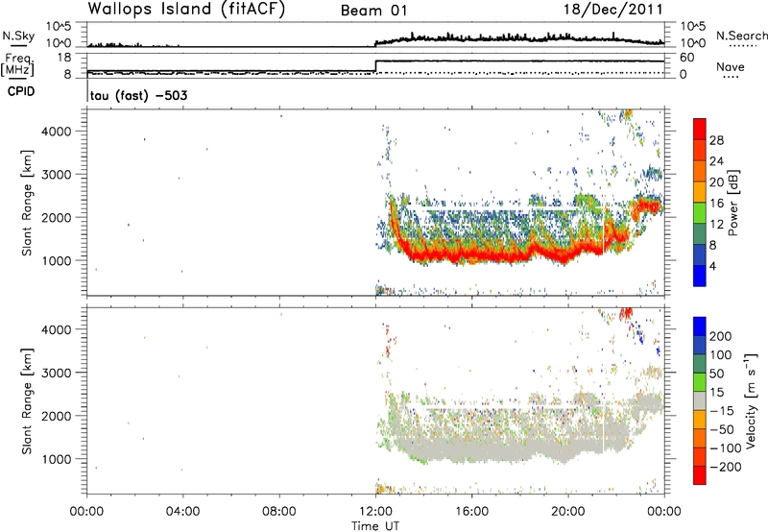Click the '-200' tick on the velocity scale
768x532 pixels.
(x=726, y=467)
